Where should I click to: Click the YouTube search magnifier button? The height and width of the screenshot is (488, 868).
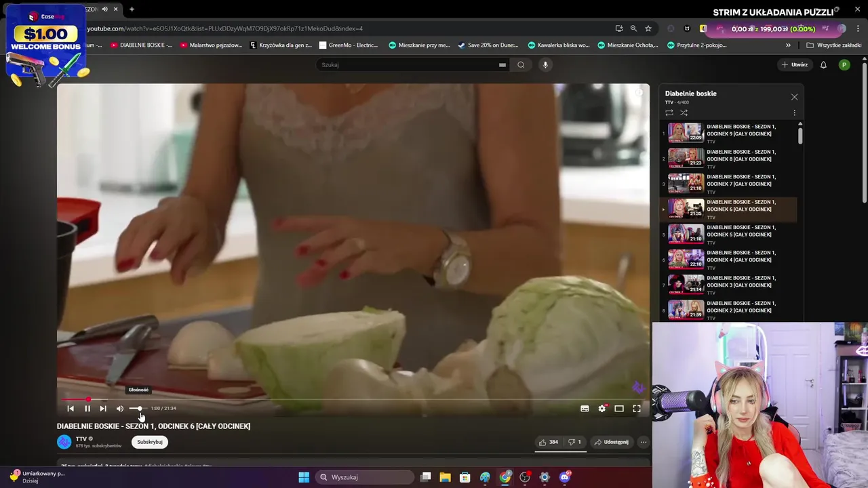coord(521,64)
